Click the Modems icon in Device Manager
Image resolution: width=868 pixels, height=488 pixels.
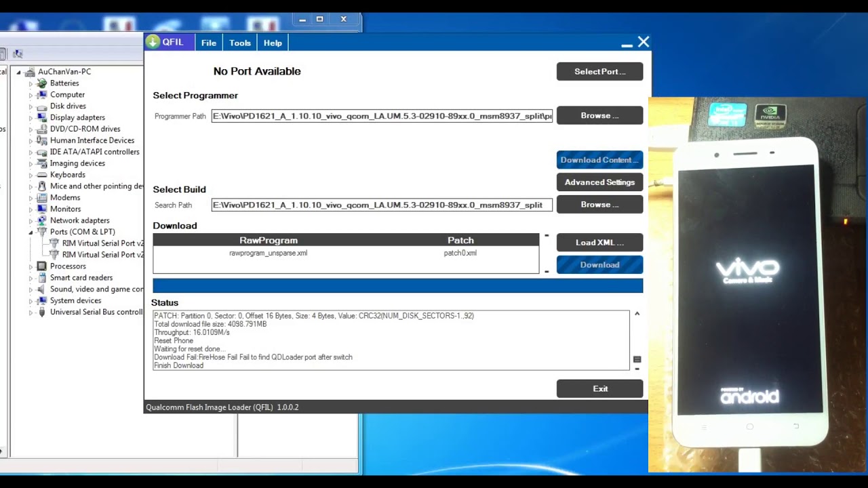(42, 197)
